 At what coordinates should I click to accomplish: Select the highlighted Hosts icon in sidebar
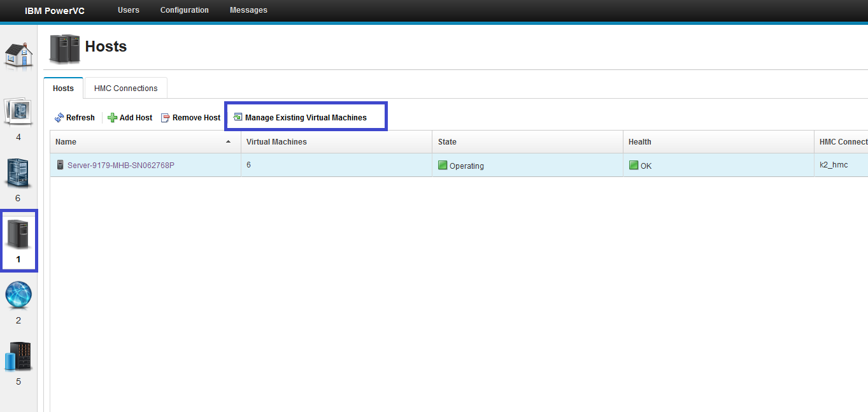pyautogui.click(x=18, y=234)
